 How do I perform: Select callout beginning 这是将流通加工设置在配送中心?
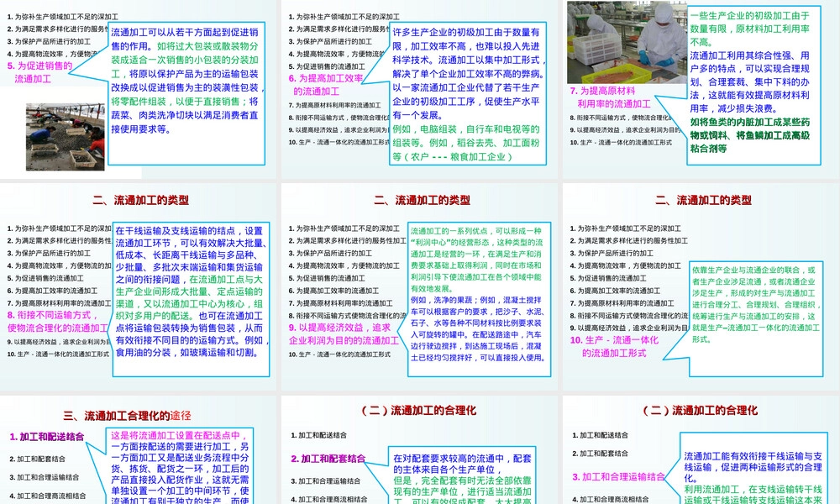(180, 466)
